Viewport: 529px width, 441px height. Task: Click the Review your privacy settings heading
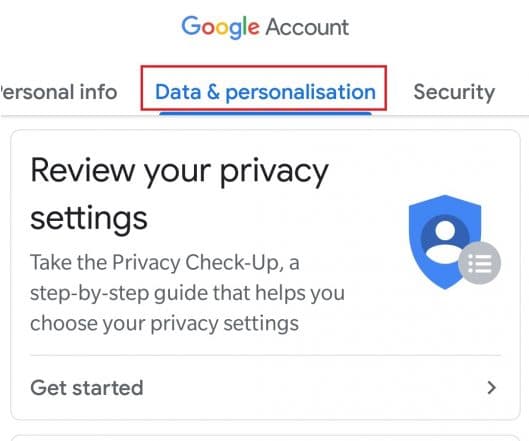tap(179, 194)
